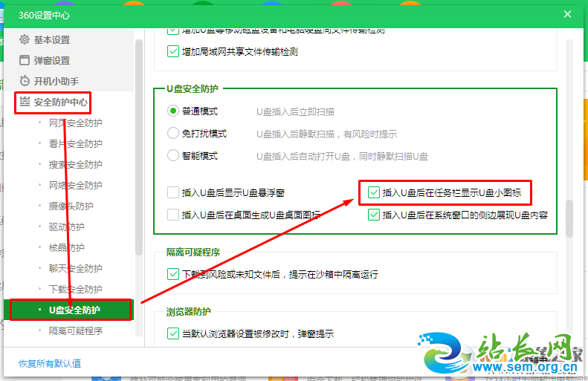Screen dimensions: 588x381
Task: Choose 智能模式 radio option
Action: coord(173,156)
